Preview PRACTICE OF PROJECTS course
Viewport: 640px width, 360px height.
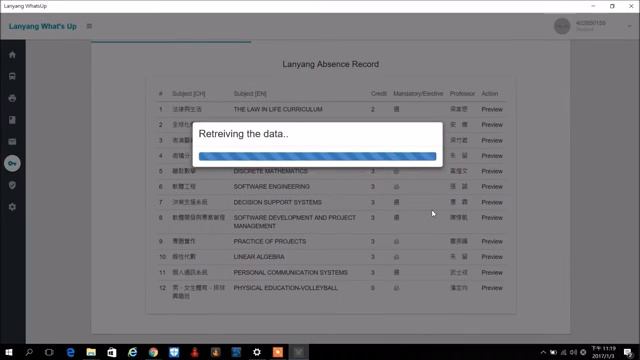(492, 242)
